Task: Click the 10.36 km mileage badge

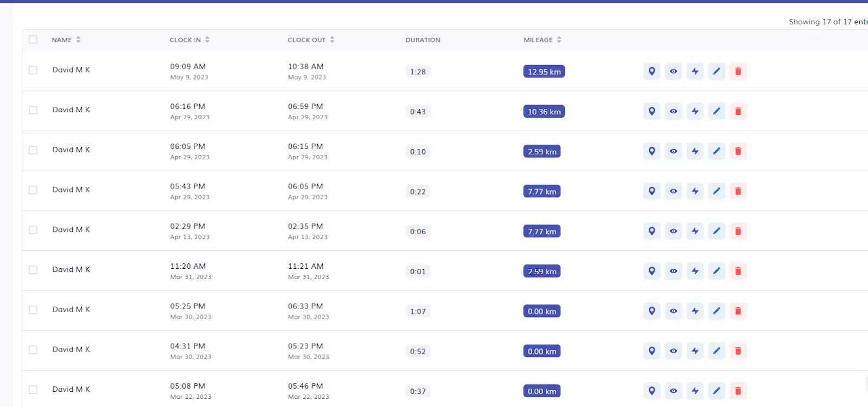Action: click(544, 112)
